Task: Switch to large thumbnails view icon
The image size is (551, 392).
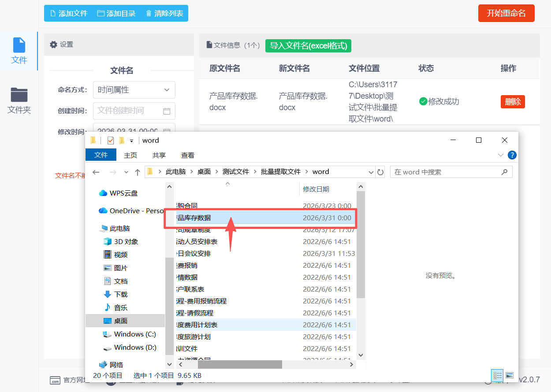Action: (510, 376)
